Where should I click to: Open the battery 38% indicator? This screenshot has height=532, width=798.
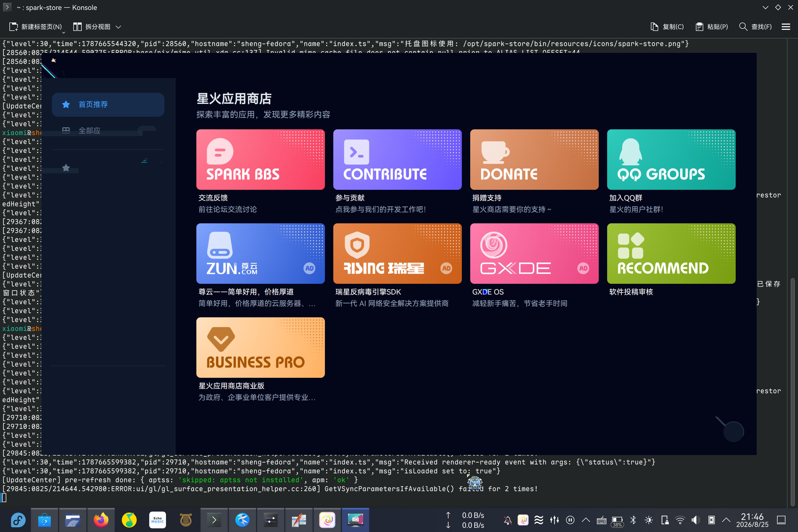pyautogui.click(x=617, y=521)
